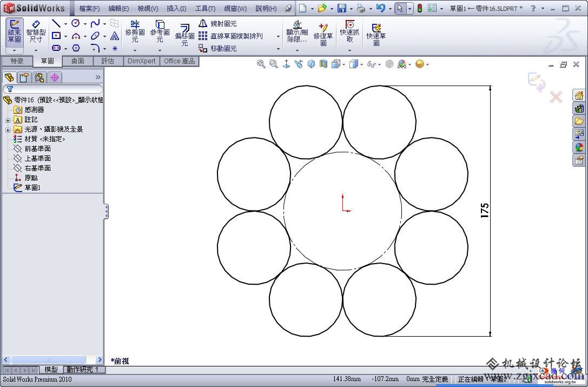Expand the panel tabs with double chevron
This screenshot has height=387, width=588.
[98, 77]
